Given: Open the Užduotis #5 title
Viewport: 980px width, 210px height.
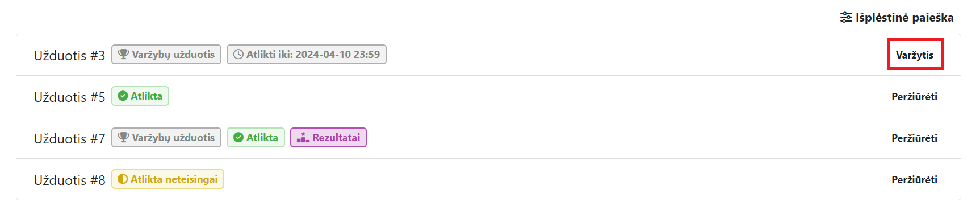Looking at the screenshot, I should click(69, 97).
